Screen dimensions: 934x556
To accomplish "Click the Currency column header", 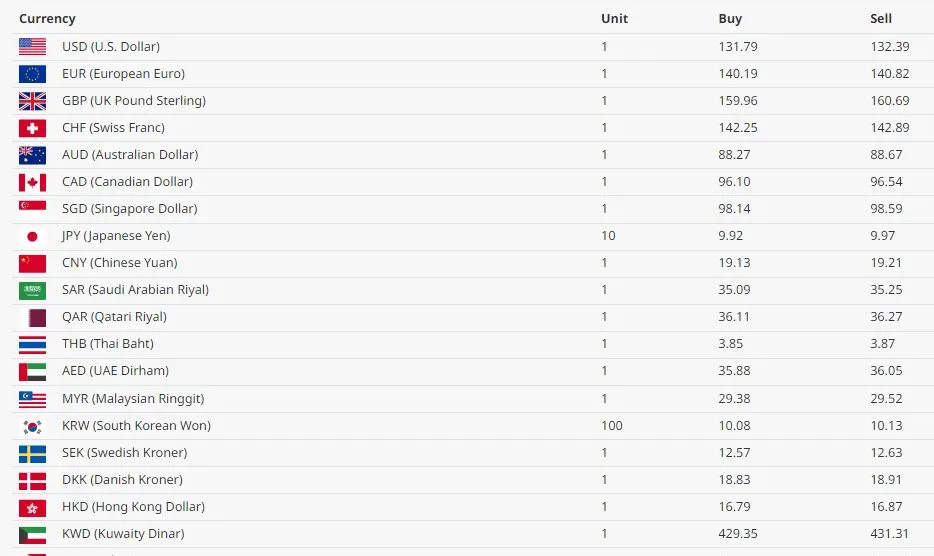I will (x=47, y=18).
